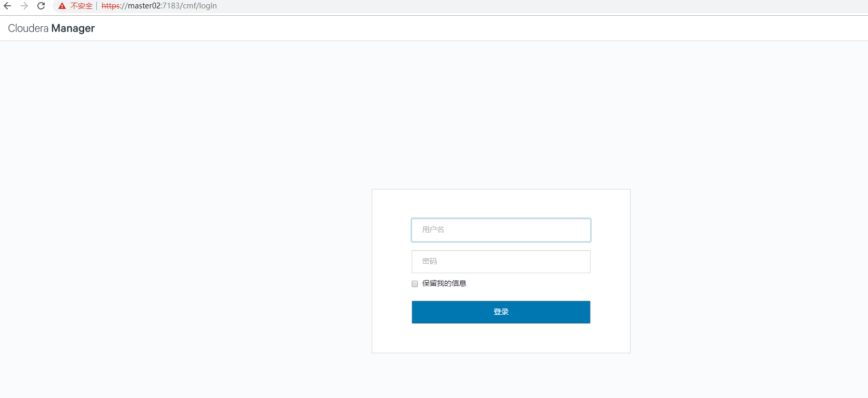Click the port 7183 part of the URL
The height and width of the screenshot is (398, 868).
point(171,6)
